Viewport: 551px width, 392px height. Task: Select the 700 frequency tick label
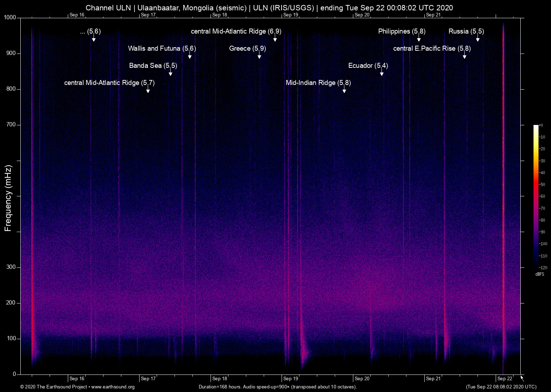click(x=11, y=125)
